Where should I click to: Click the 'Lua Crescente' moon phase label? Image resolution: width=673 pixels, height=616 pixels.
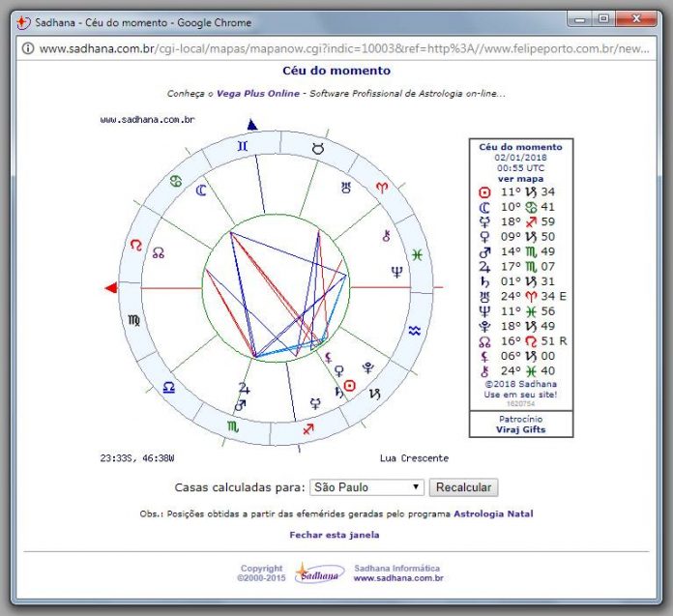click(414, 458)
